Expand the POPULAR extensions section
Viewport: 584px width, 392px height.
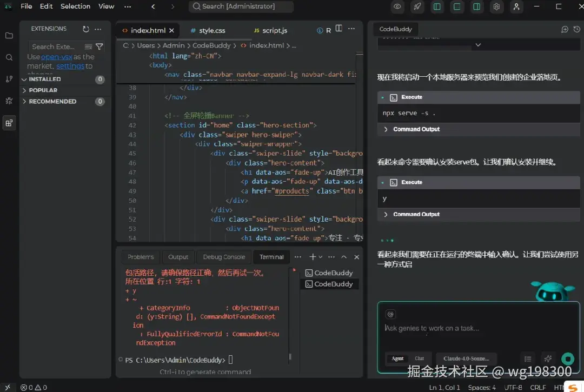(x=43, y=90)
